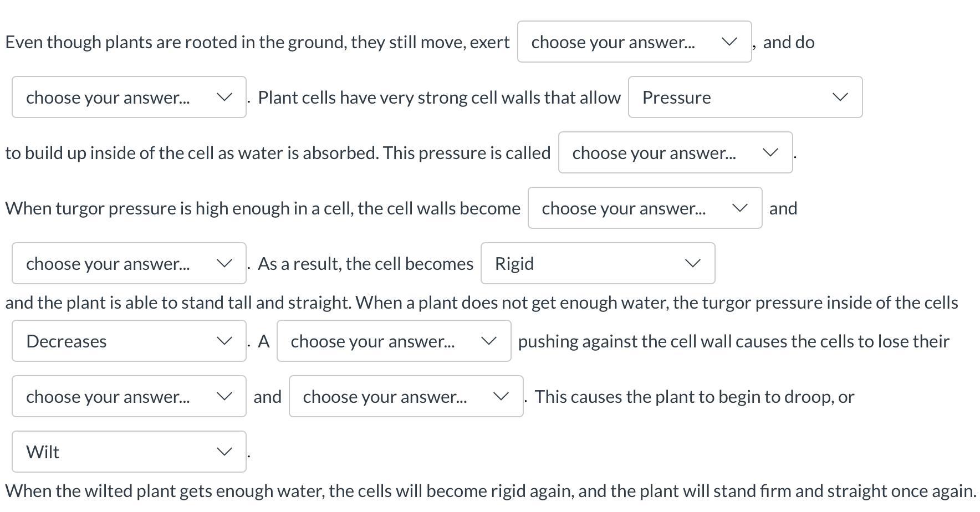Open the dropdown showing "Rigid"

(597, 264)
